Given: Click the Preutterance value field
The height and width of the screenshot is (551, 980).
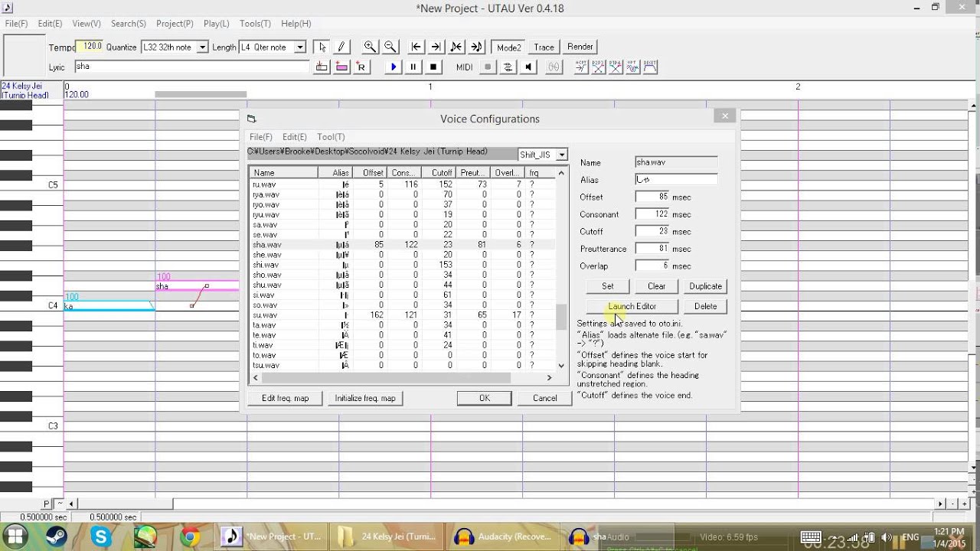Looking at the screenshot, I should tap(652, 249).
